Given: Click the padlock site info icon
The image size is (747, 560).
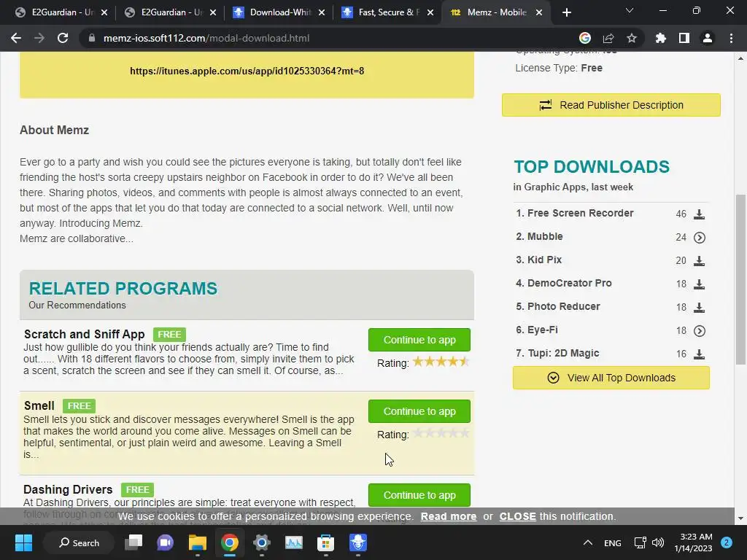Looking at the screenshot, I should pyautogui.click(x=92, y=38).
